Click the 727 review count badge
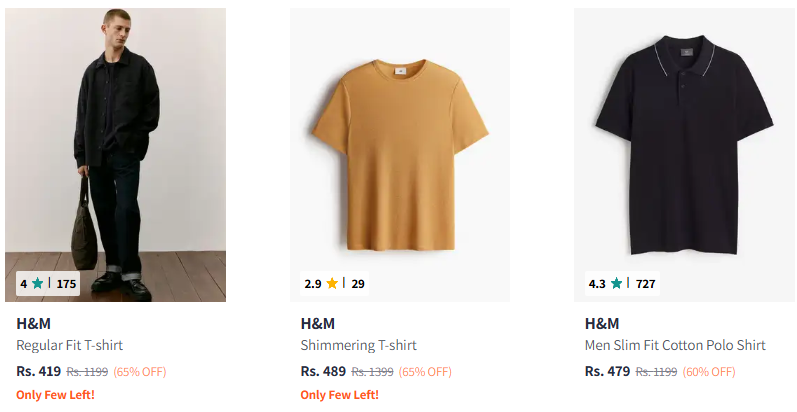 (645, 283)
